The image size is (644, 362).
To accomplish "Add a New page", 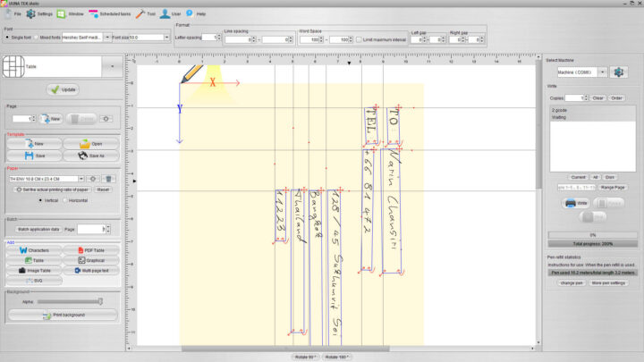I will click(51, 119).
